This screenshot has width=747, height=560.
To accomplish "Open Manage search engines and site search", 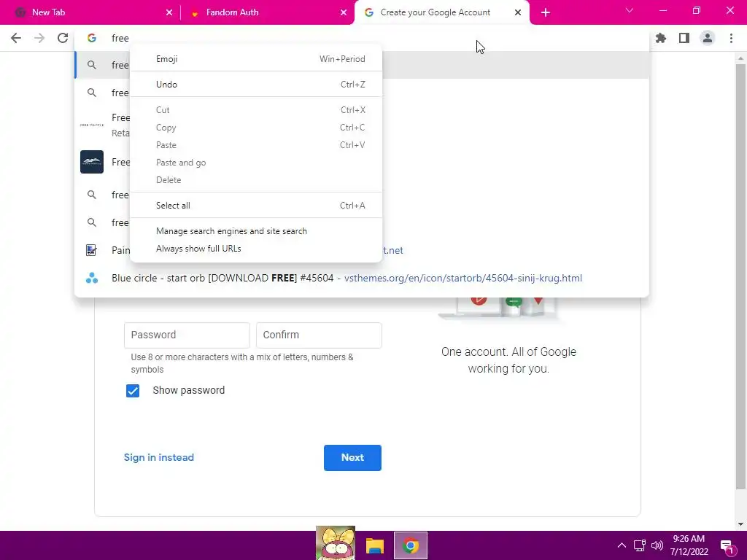I will (256, 231).
